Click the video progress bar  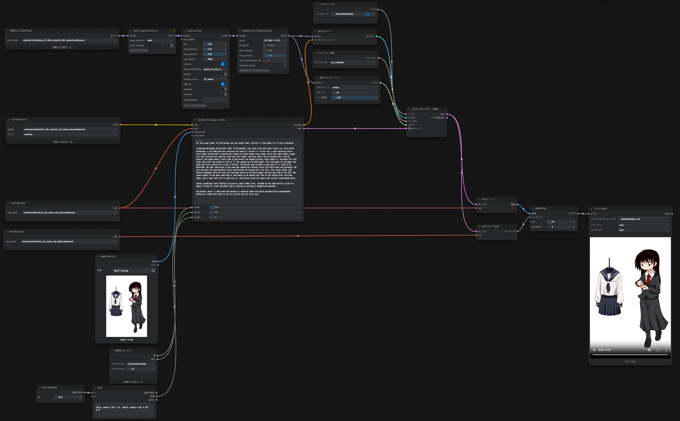[631, 354]
